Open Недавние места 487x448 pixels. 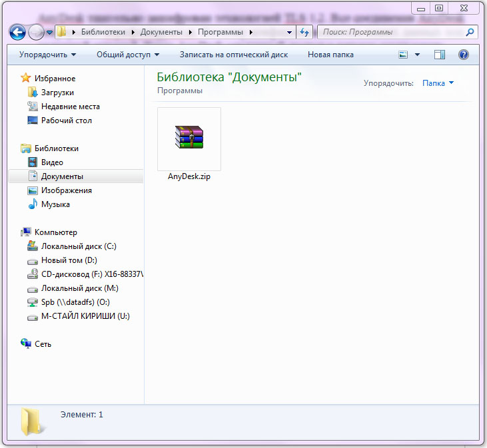[x=71, y=107]
